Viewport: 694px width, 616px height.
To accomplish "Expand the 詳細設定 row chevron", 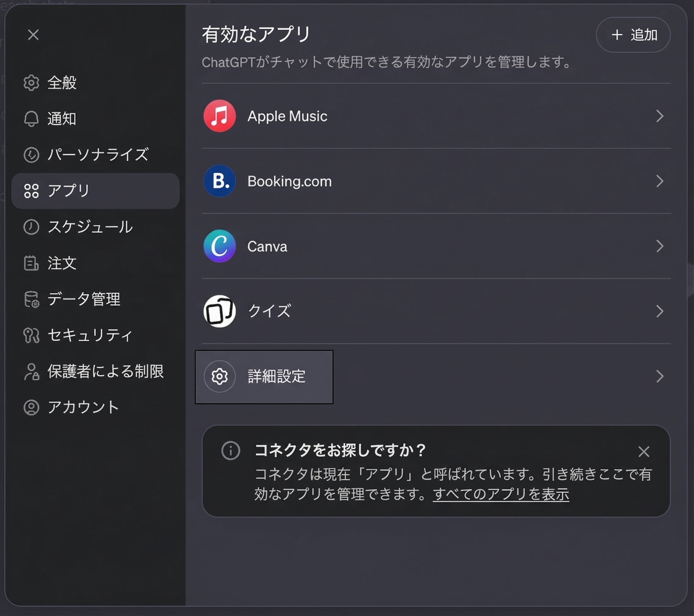I will (x=659, y=376).
